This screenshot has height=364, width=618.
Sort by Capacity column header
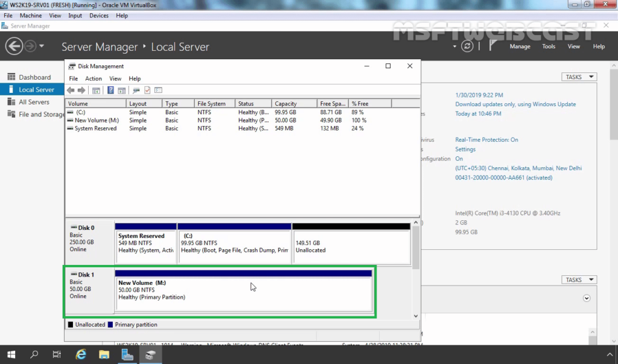(294, 103)
